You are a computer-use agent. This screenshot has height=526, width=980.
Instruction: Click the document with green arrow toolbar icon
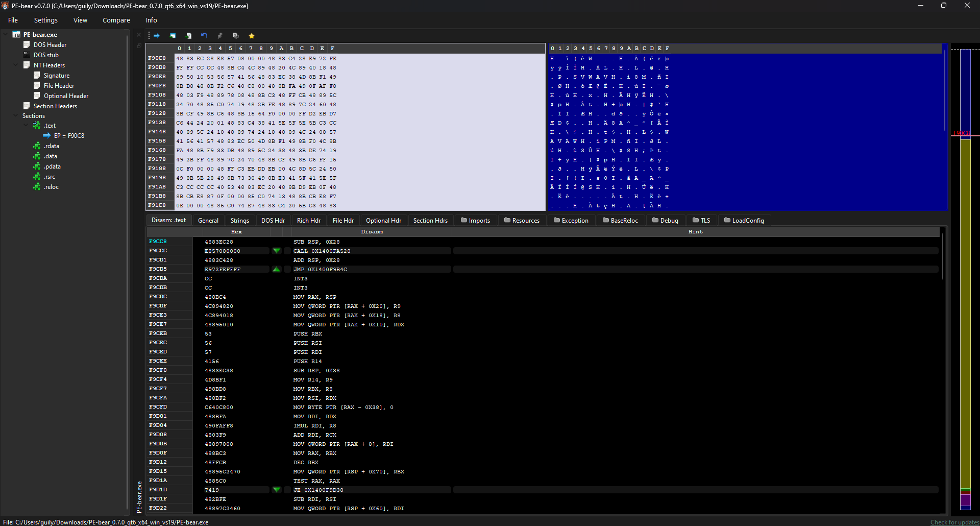[188, 36]
